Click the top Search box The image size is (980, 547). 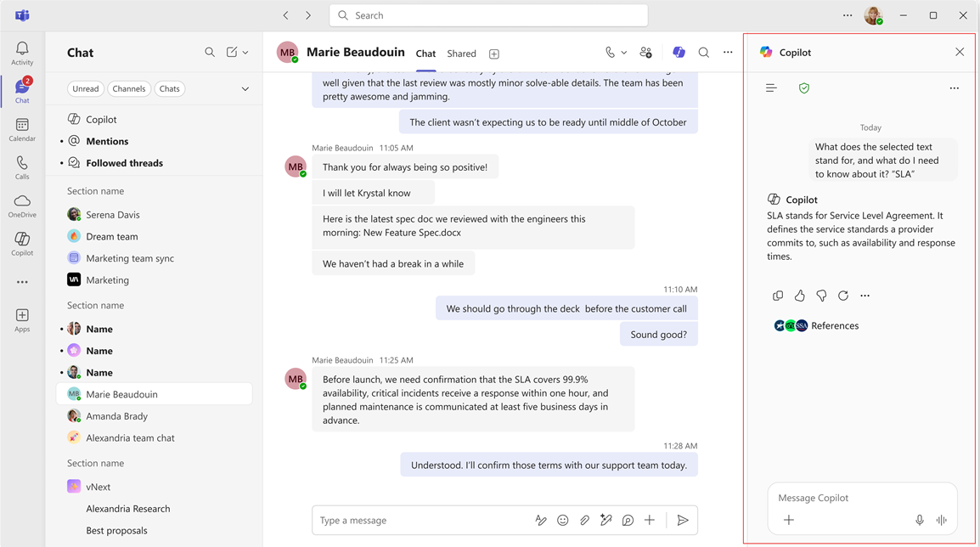click(488, 15)
